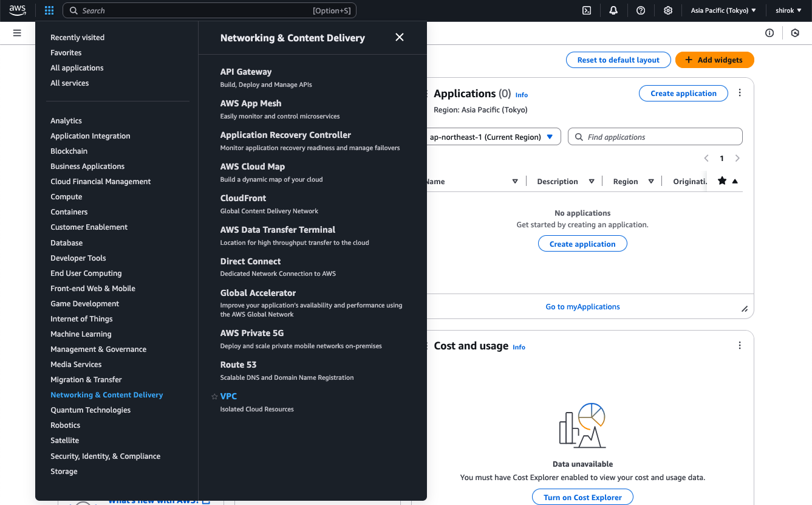
Task: Open the Database category
Action: pos(67,243)
